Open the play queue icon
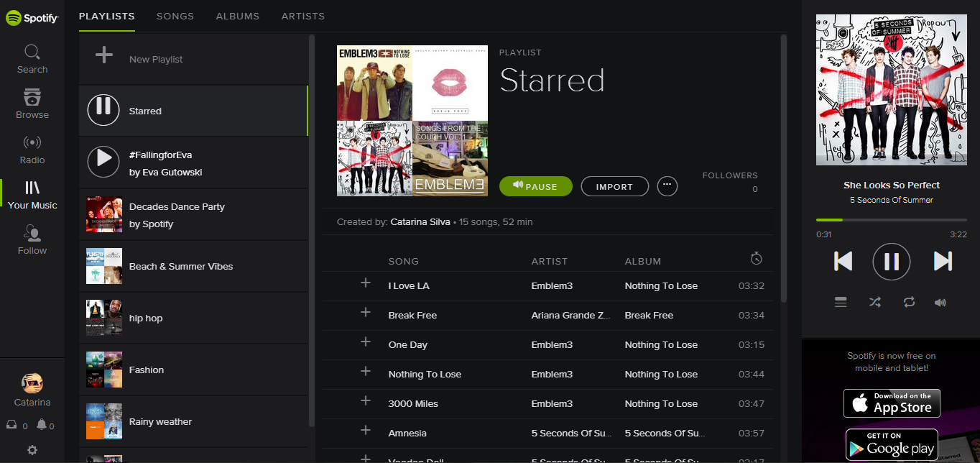The height and width of the screenshot is (463, 980). [x=841, y=303]
